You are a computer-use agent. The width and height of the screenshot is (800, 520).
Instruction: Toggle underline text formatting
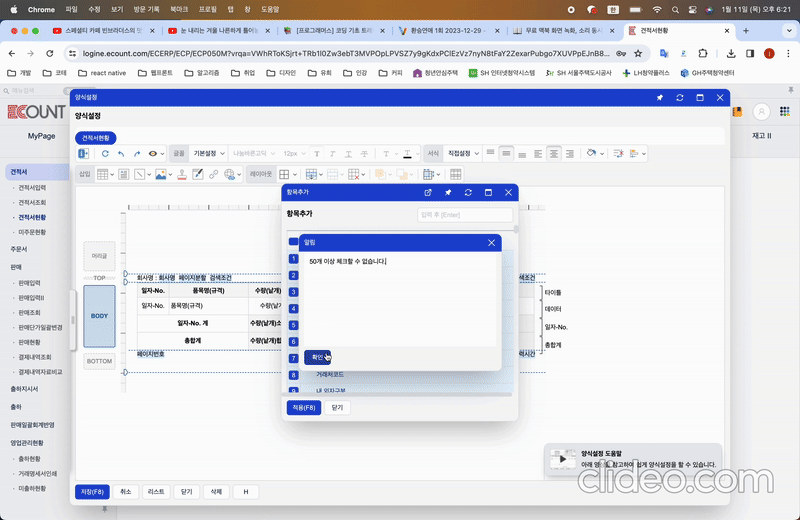point(348,154)
